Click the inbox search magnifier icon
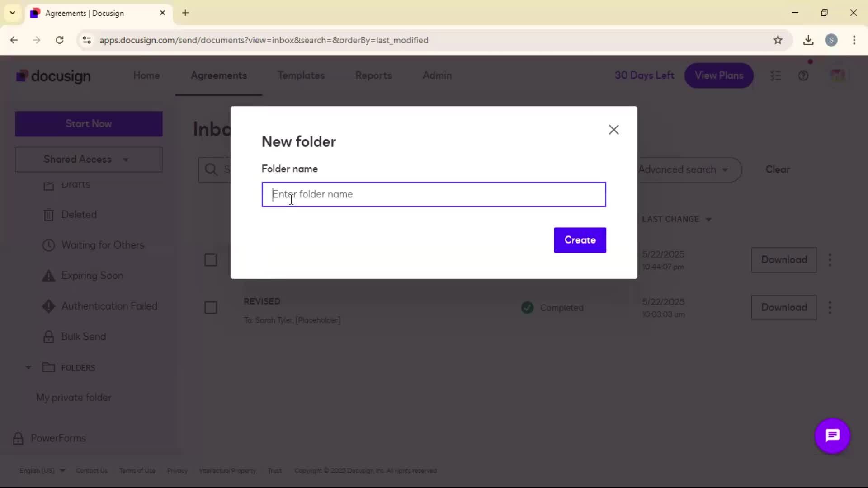868x488 pixels. pyautogui.click(x=211, y=169)
